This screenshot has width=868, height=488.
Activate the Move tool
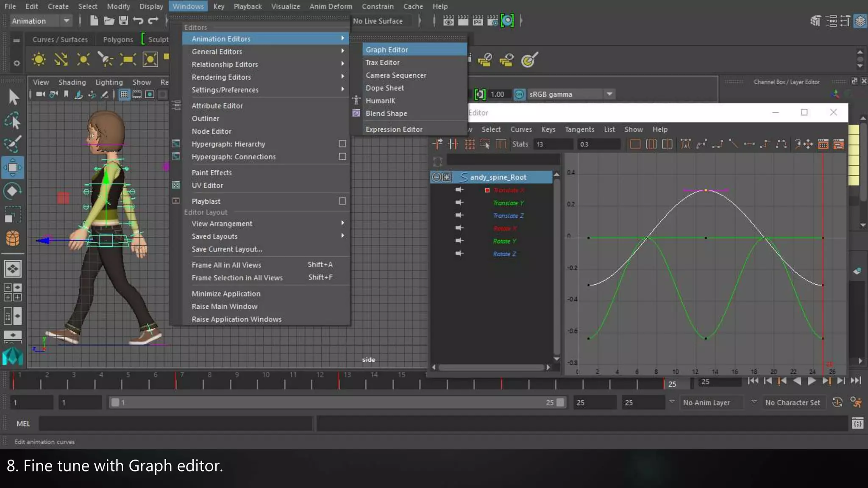[13, 167]
